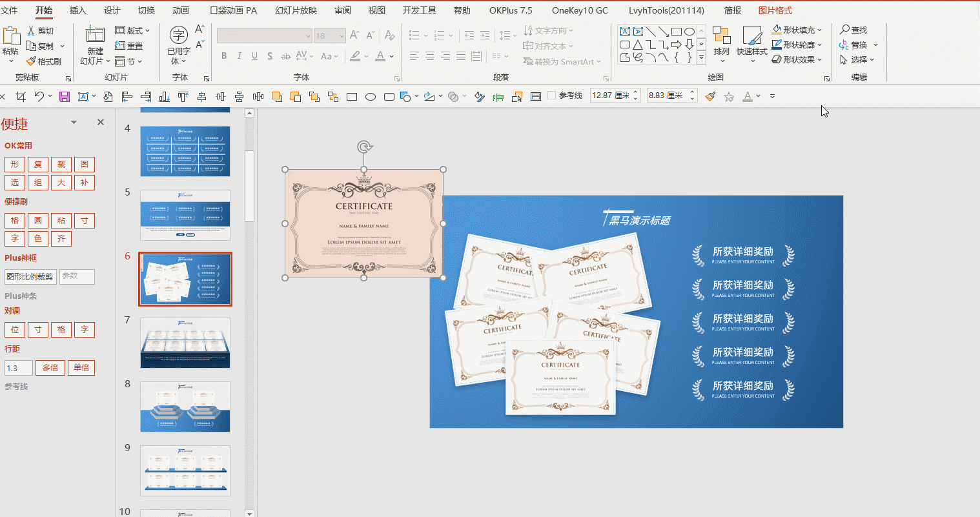Click the star icon in quick toolbar
Screen dimensions: 980x517
pyautogui.click(x=729, y=97)
